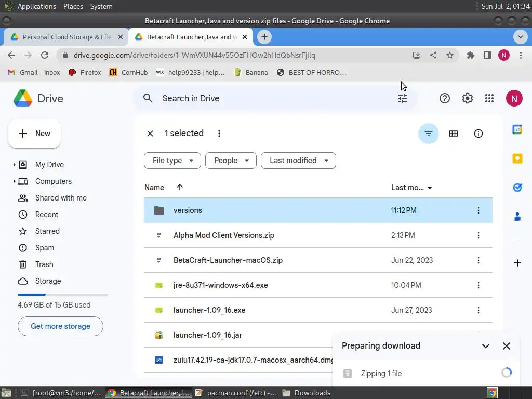Open Last modified filter dropdown

click(298, 161)
